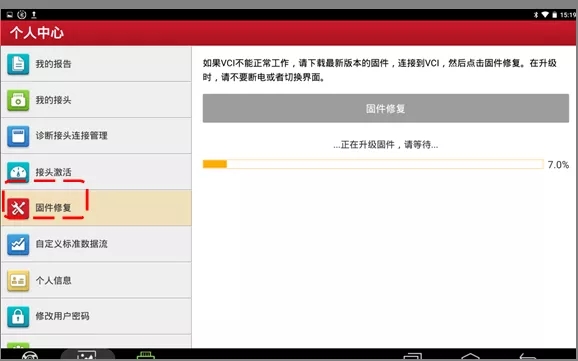Image resolution: width=578 pixels, height=361 pixels.
Task: Open 我的报告 document icon
Action: coord(18,64)
